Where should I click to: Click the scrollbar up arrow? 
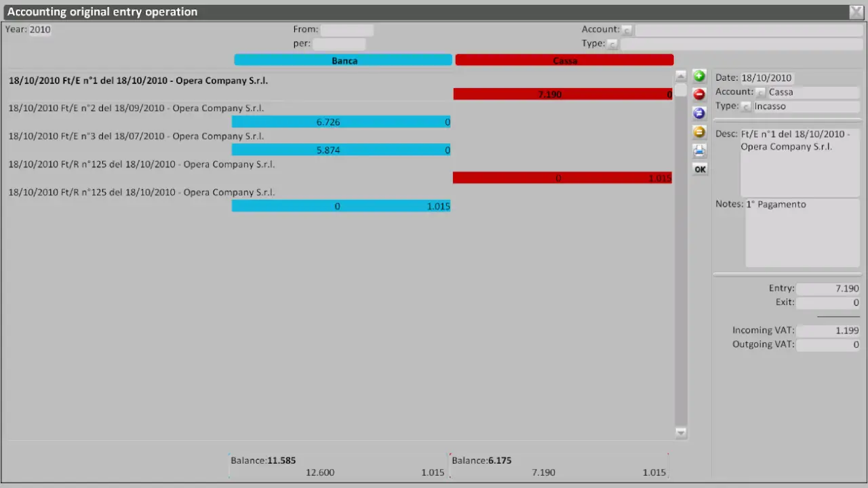tap(680, 76)
